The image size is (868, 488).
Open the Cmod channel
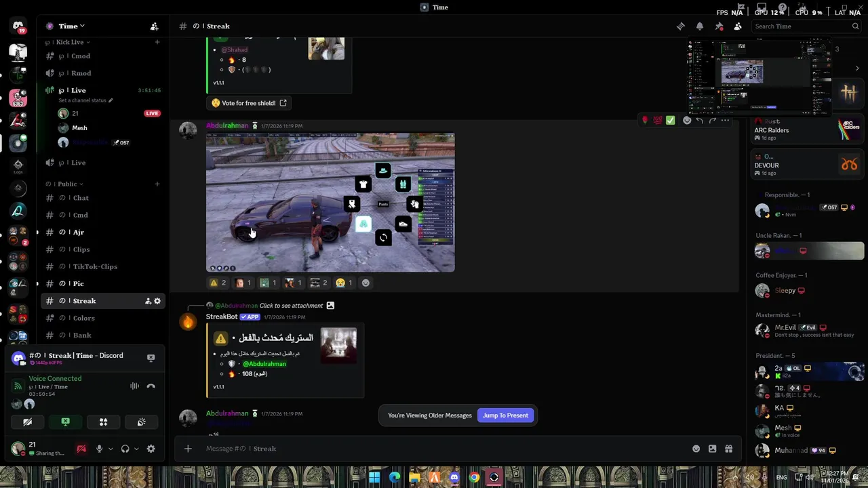pyautogui.click(x=102, y=56)
